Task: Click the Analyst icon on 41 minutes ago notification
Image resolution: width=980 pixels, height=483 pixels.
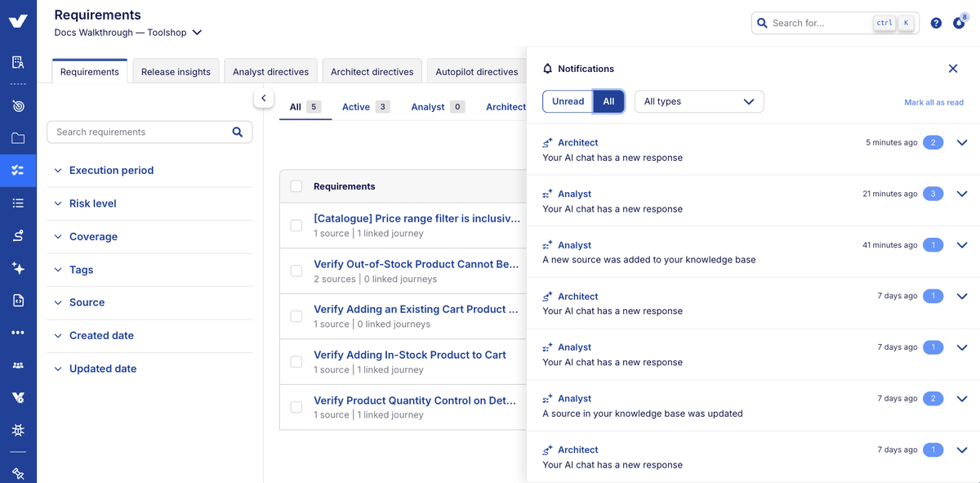Action: click(x=548, y=245)
